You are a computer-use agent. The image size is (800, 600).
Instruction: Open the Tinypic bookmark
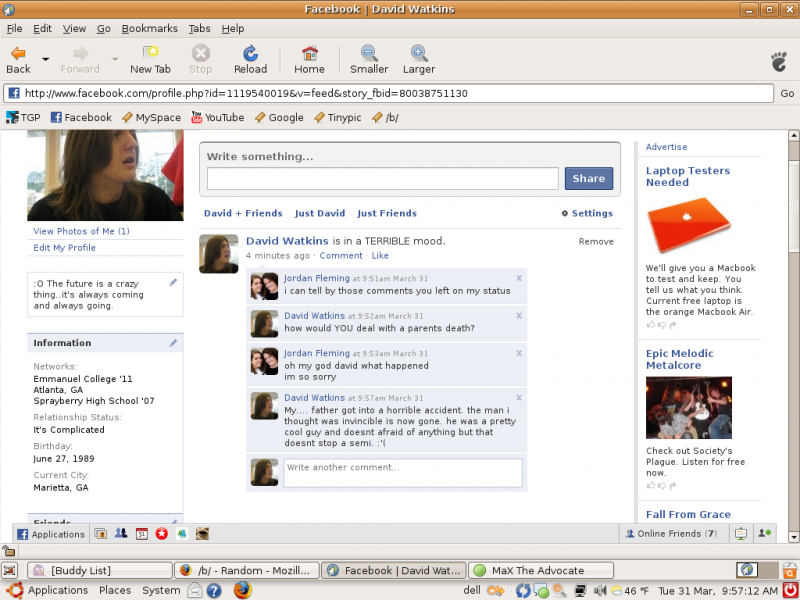click(x=338, y=117)
